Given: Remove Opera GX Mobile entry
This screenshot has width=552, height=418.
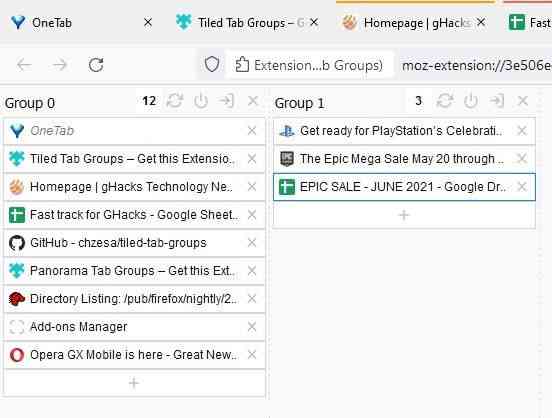Looking at the screenshot, I should tap(252, 355).
